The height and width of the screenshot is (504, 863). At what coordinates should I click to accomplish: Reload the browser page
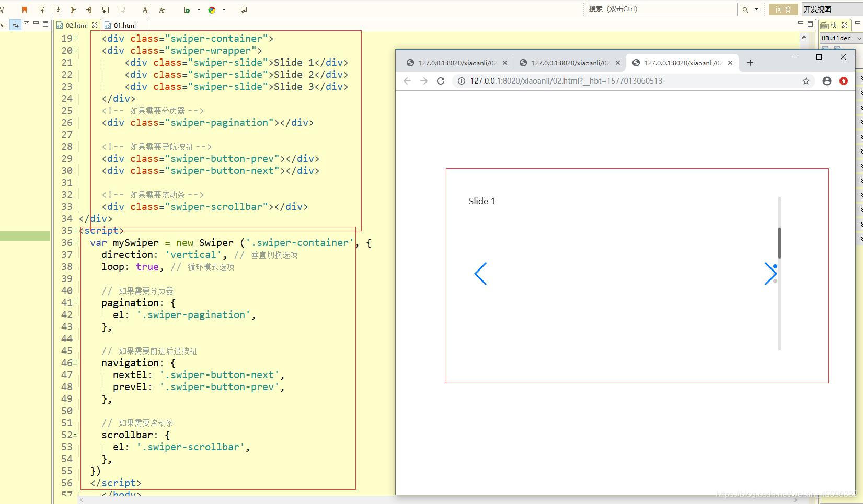[x=441, y=81]
